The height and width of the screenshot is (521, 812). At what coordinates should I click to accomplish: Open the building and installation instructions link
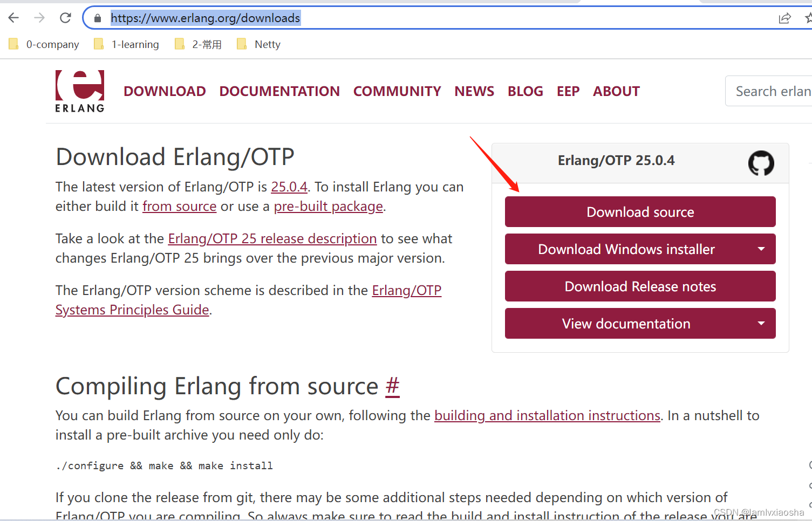[547, 416]
